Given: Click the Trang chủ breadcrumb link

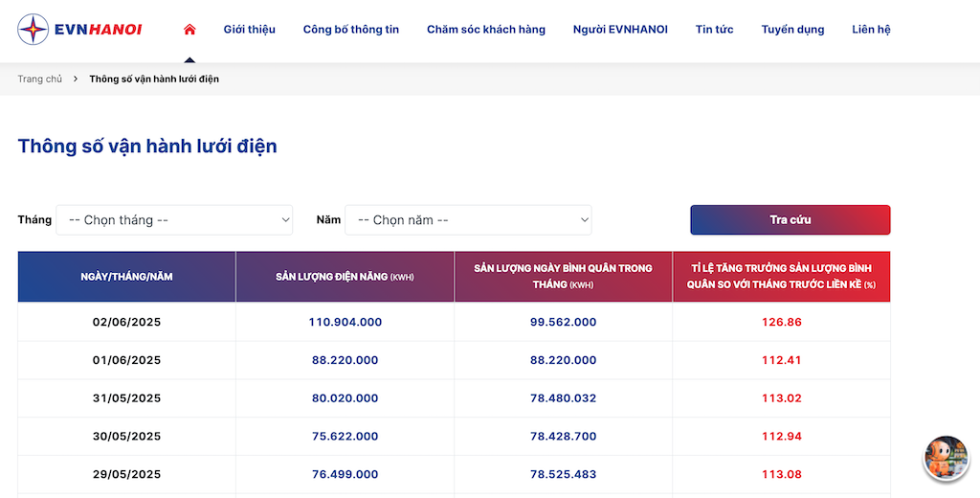Looking at the screenshot, I should (40, 79).
